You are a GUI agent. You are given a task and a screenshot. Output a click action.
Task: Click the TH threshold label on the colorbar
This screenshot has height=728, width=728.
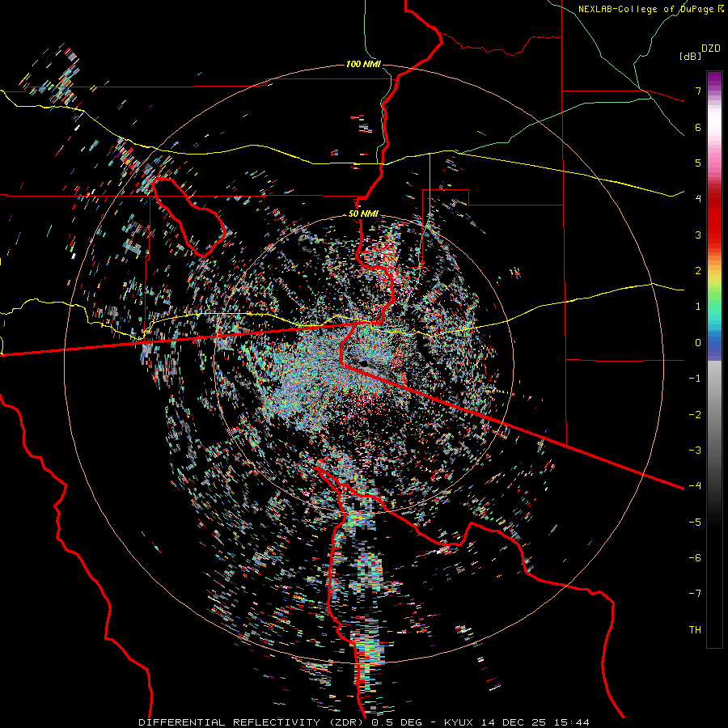[x=695, y=629]
